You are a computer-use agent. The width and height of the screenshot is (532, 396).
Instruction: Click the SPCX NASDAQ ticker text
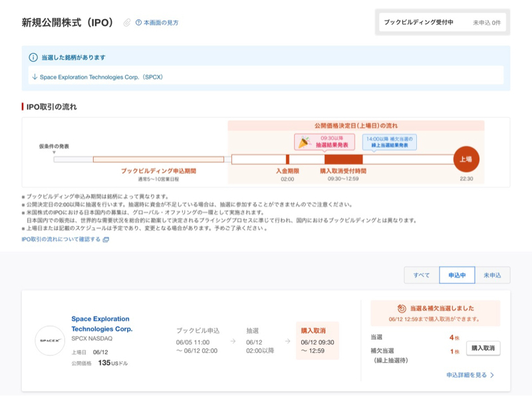(x=92, y=338)
